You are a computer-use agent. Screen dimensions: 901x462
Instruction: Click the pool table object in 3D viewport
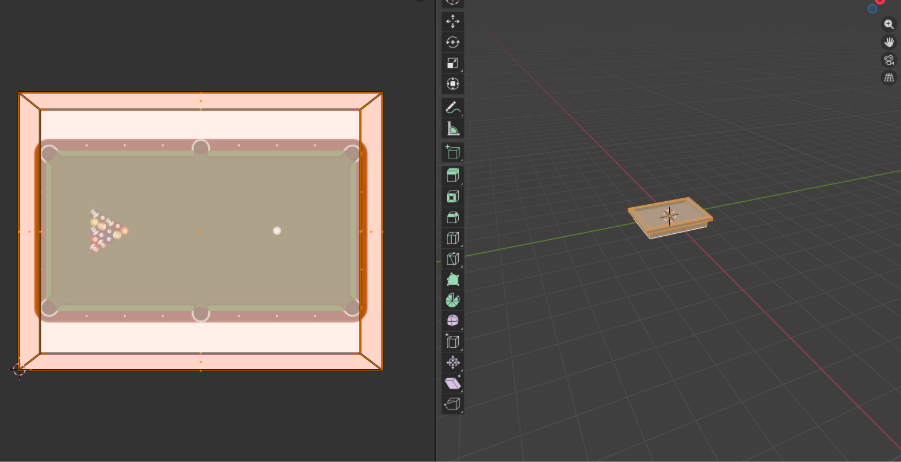point(670,217)
